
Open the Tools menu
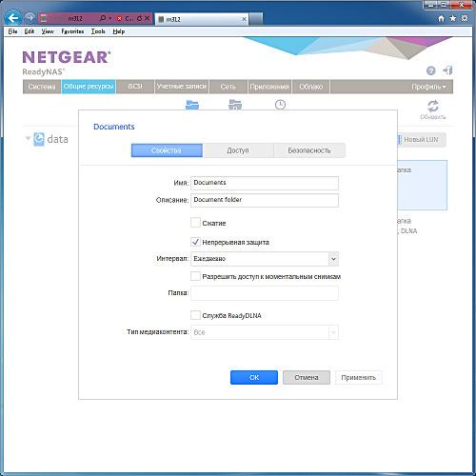tap(98, 31)
